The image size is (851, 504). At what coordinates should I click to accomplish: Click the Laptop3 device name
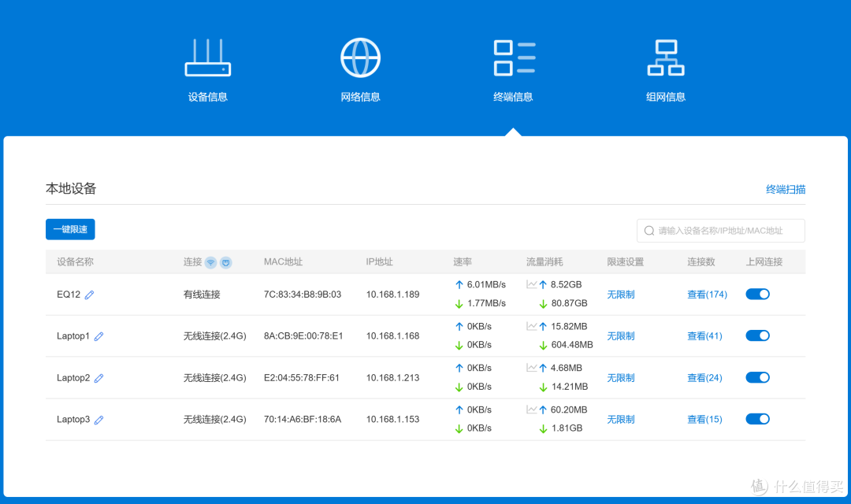73,420
